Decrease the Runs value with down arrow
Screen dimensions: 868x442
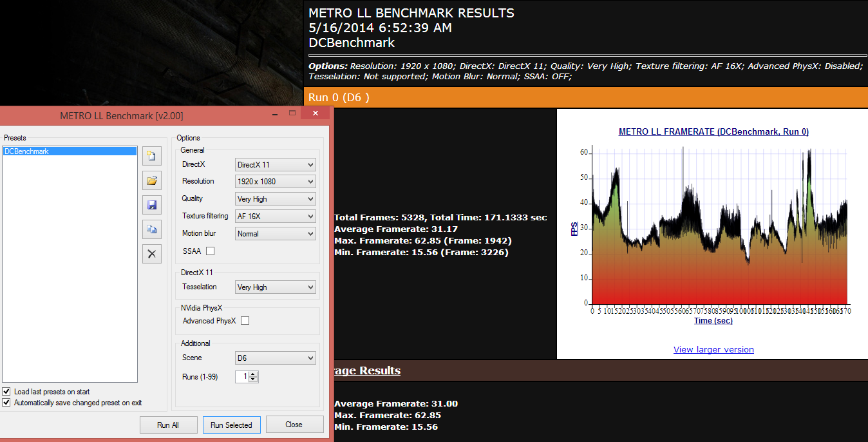pyautogui.click(x=254, y=380)
